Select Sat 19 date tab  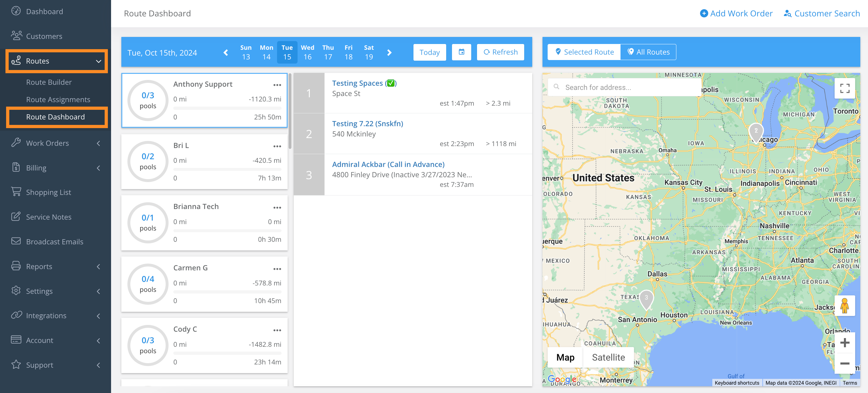pos(369,52)
